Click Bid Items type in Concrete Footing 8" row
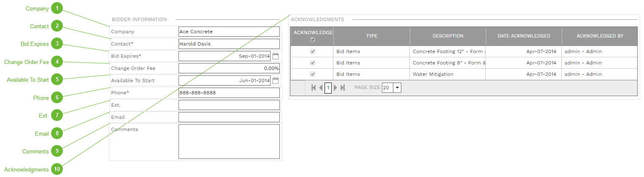 [x=348, y=63]
